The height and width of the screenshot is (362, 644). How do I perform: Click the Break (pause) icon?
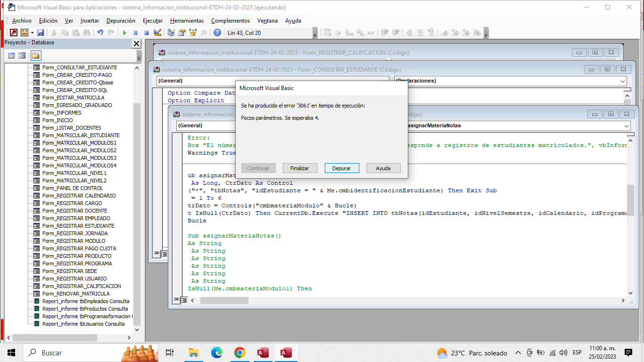[x=135, y=33]
